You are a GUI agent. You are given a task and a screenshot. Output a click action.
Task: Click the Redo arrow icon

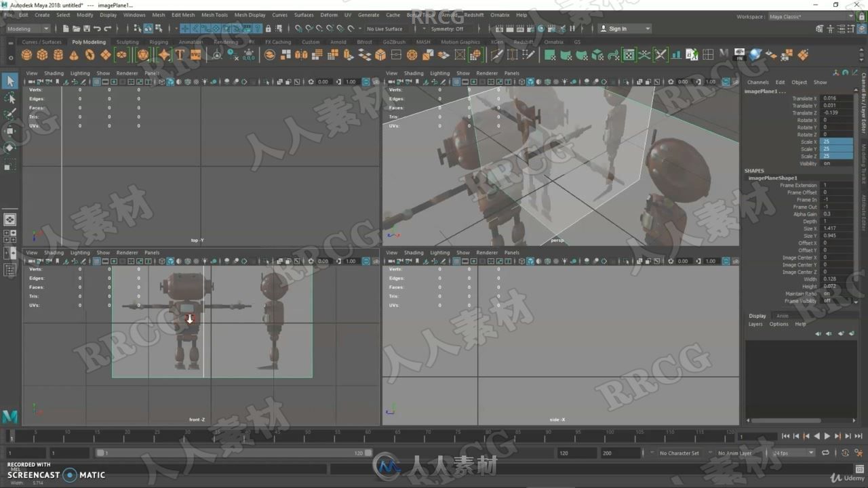click(107, 28)
